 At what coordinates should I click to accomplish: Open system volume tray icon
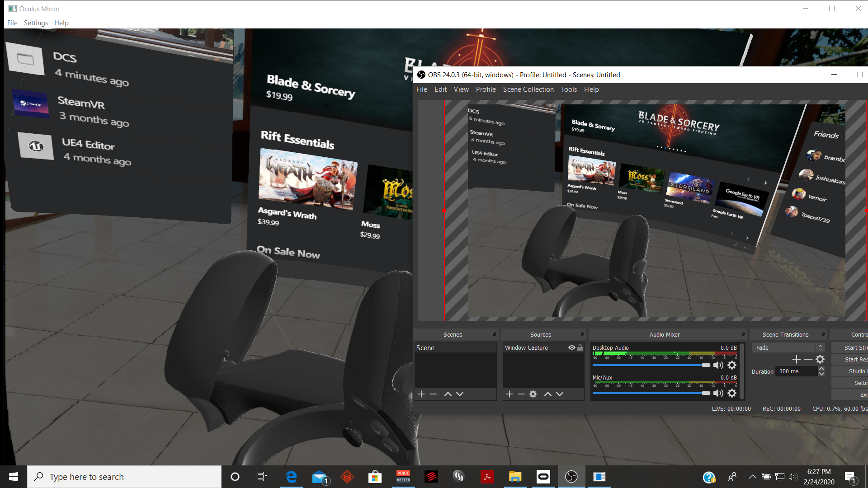pyautogui.click(x=793, y=477)
